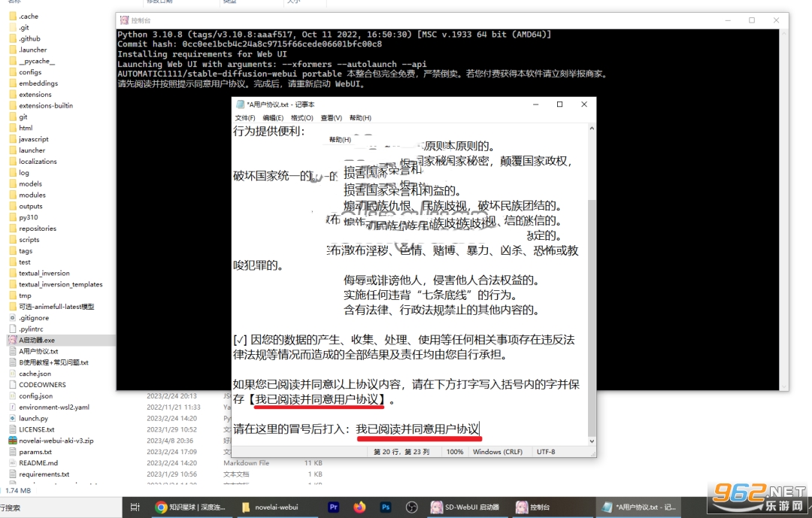Place cursor after 我已阅读并同意用户协议 on last line

tap(480, 429)
